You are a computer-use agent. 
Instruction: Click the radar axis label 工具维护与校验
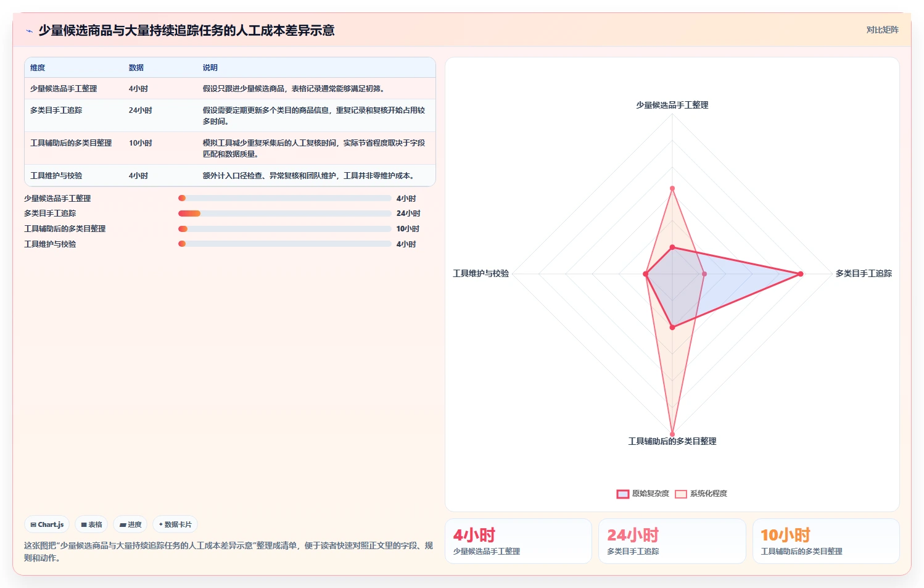point(481,273)
